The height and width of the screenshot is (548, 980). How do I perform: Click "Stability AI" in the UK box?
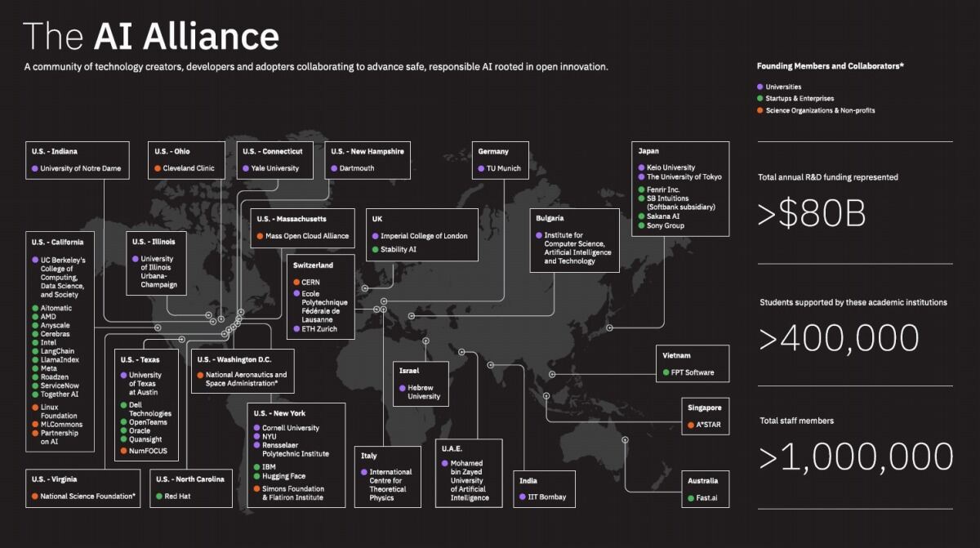coord(399,249)
